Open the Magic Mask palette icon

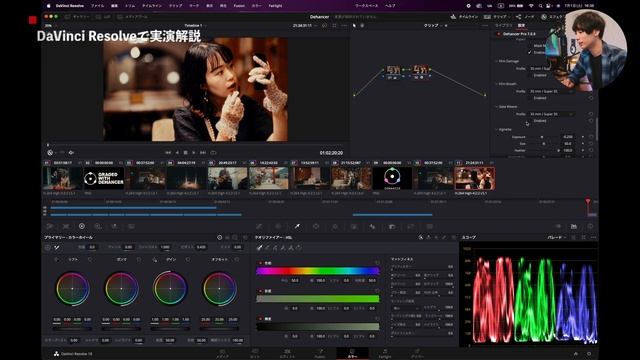point(354,226)
